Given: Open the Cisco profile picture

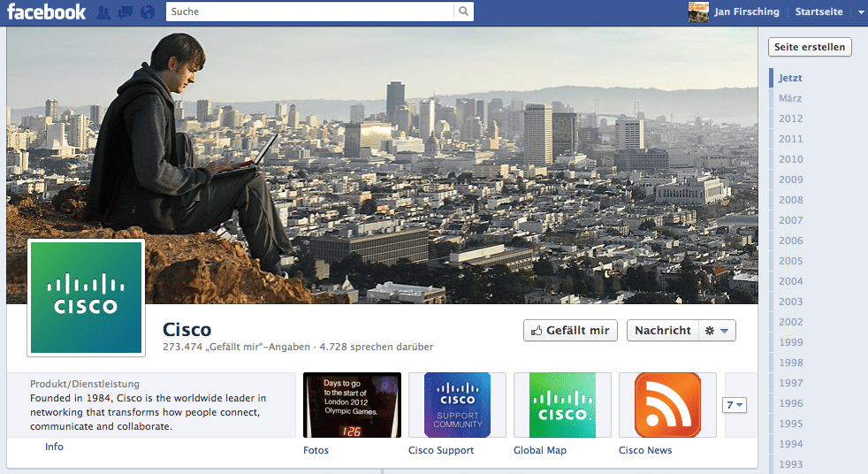Looking at the screenshot, I should [86, 297].
